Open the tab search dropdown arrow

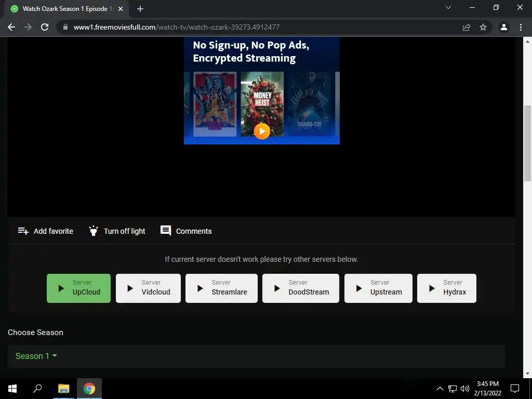tap(448, 7)
